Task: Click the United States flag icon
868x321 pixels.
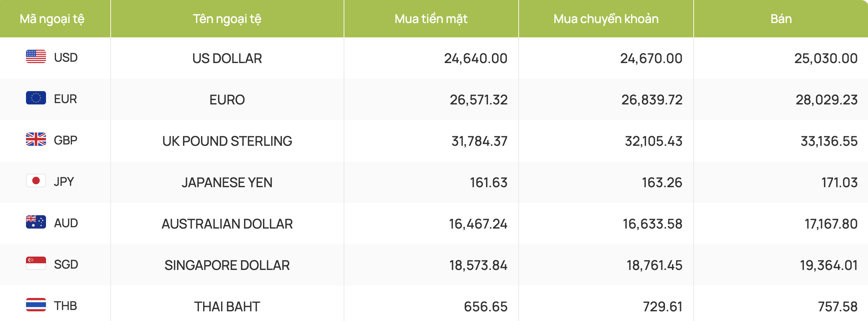Action: click(36, 57)
